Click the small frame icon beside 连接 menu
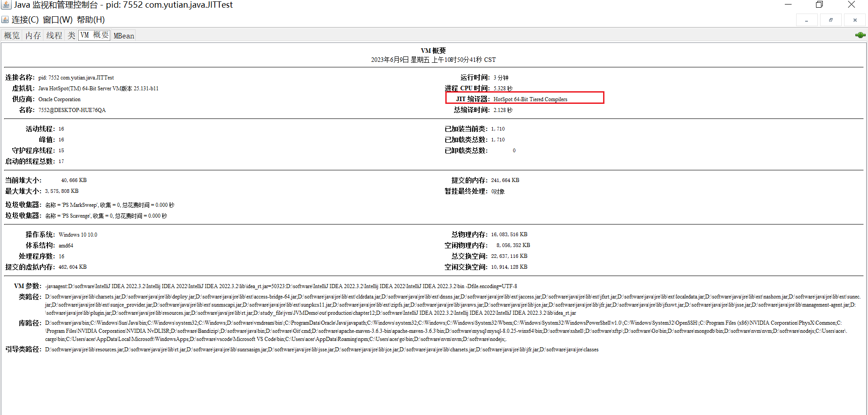Image resolution: width=868 pixels, height=415 pixels. (5, 20)
